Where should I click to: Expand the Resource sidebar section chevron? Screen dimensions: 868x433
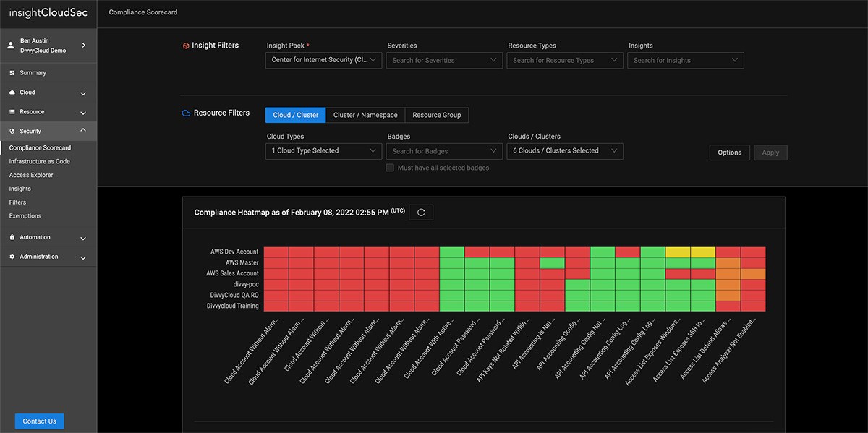point(83,113)
